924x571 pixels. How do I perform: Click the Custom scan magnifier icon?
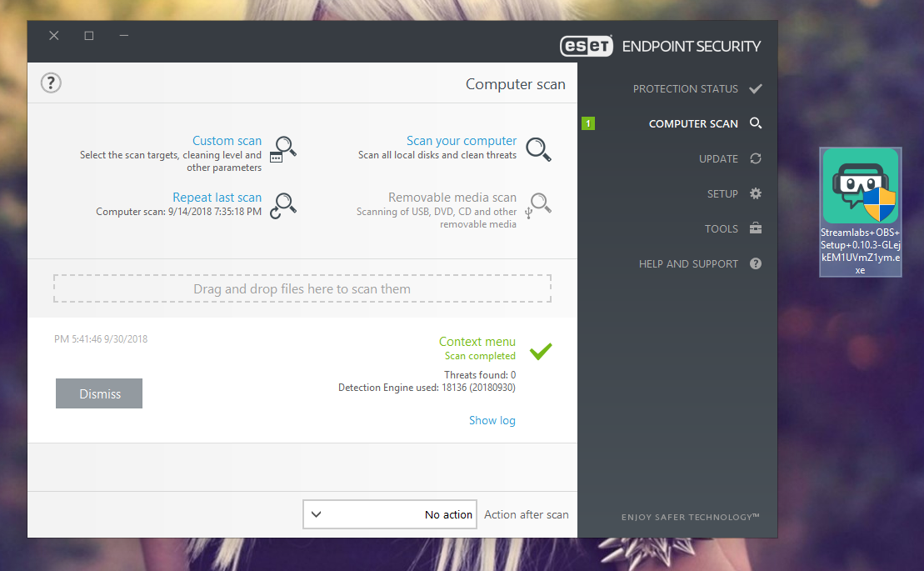tap(283, 149)
